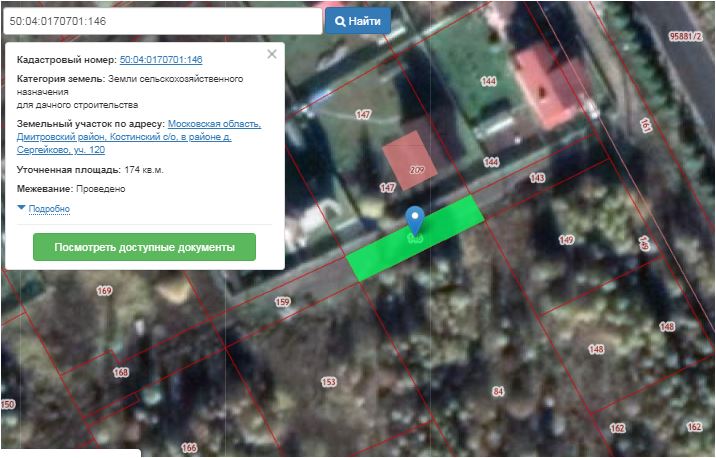Image resolution: width=716 pixels, height=458 pixels.
Task: Click parcel label 159 on the map
Action: point(282,301)
